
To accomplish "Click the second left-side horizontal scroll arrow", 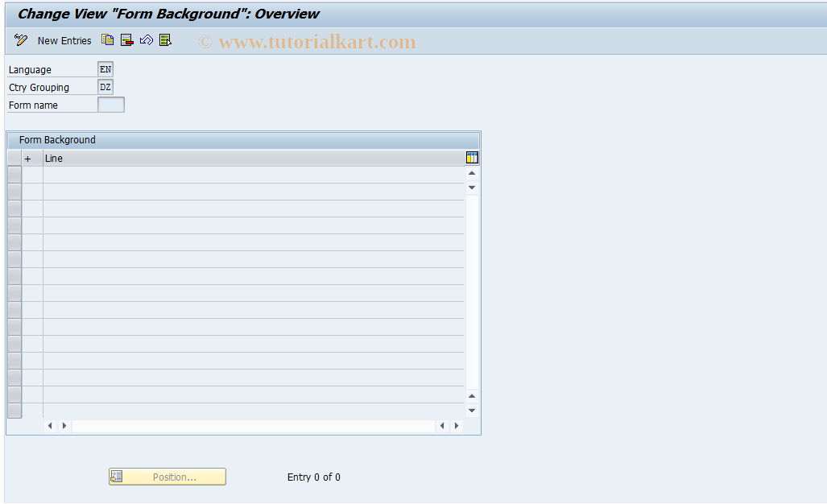I will (x=64, y=425).
